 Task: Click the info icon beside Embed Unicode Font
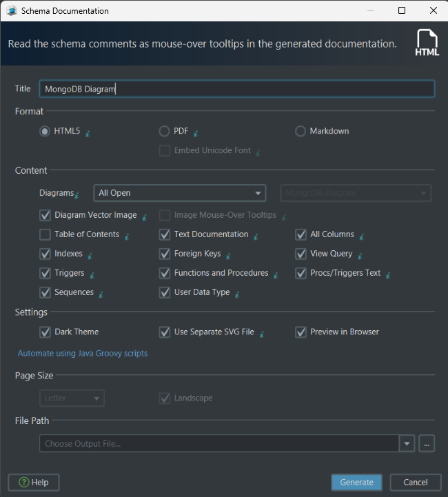tap(258, 153)
